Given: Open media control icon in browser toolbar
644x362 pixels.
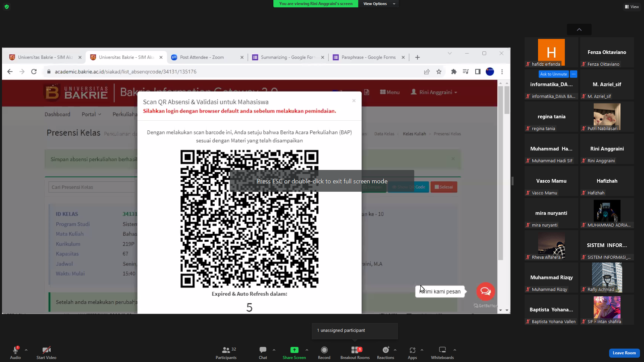Looking at the screenshot, I should 466,72.
